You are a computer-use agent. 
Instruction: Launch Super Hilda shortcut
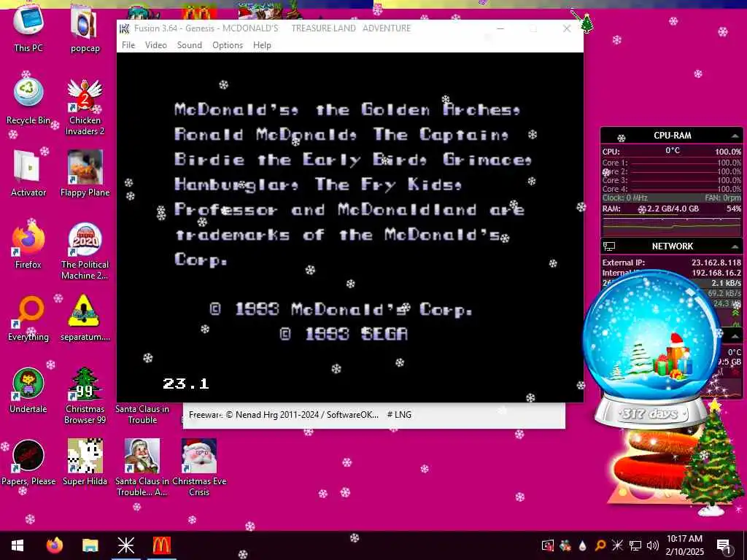click(x=85, y=462)
